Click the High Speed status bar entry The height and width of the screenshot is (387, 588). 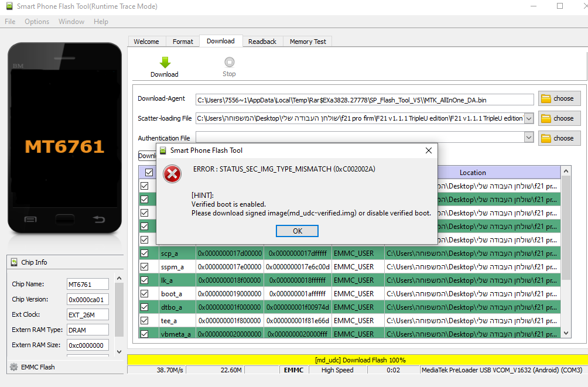click(337, 370)
